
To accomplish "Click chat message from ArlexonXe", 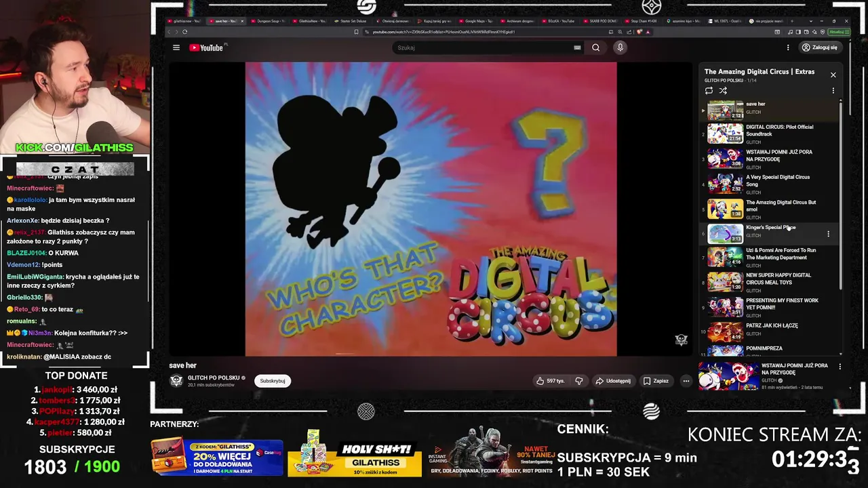I will 58,220.
